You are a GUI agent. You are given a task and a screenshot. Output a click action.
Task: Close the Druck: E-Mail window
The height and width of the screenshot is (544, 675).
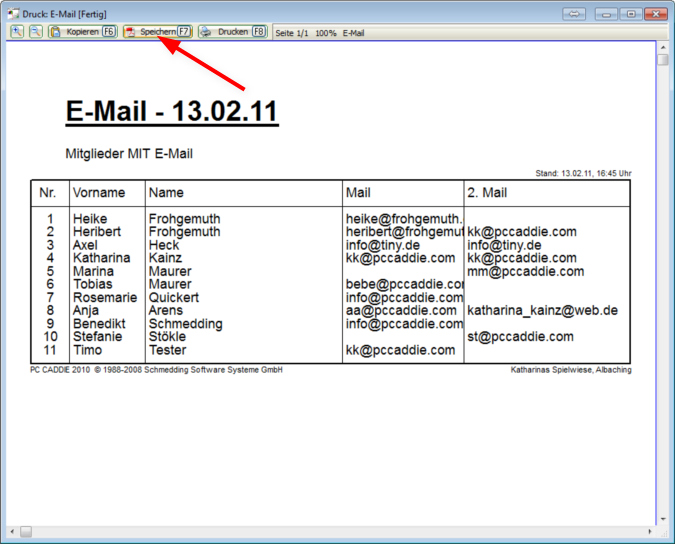pos(656,14)
